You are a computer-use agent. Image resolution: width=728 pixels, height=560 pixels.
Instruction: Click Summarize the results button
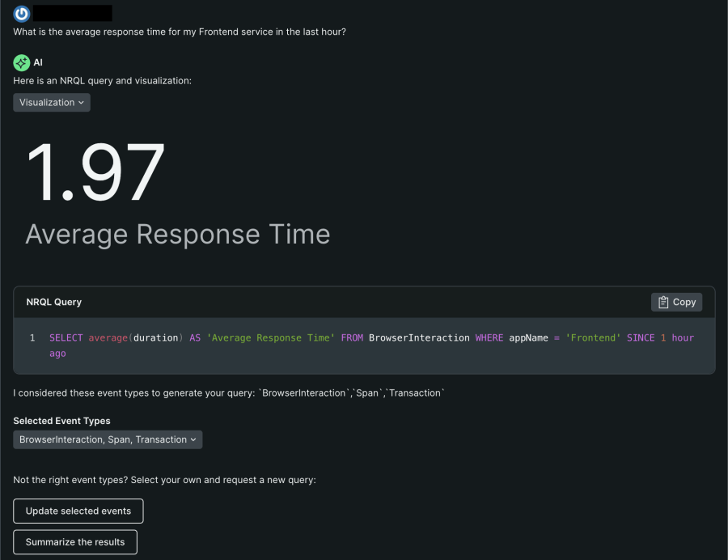[75, 541]
